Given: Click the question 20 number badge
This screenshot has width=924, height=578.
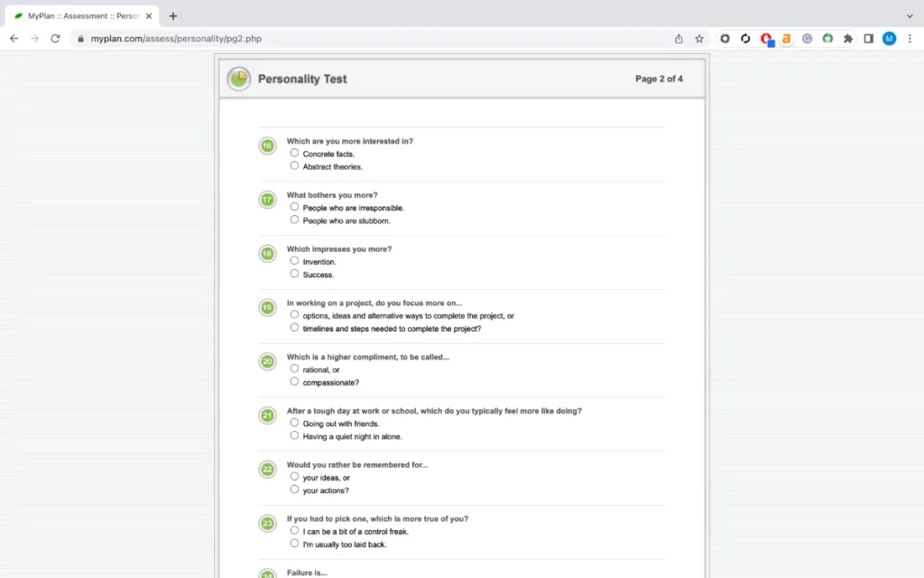Looking at the screenshot, I should 267,361.
